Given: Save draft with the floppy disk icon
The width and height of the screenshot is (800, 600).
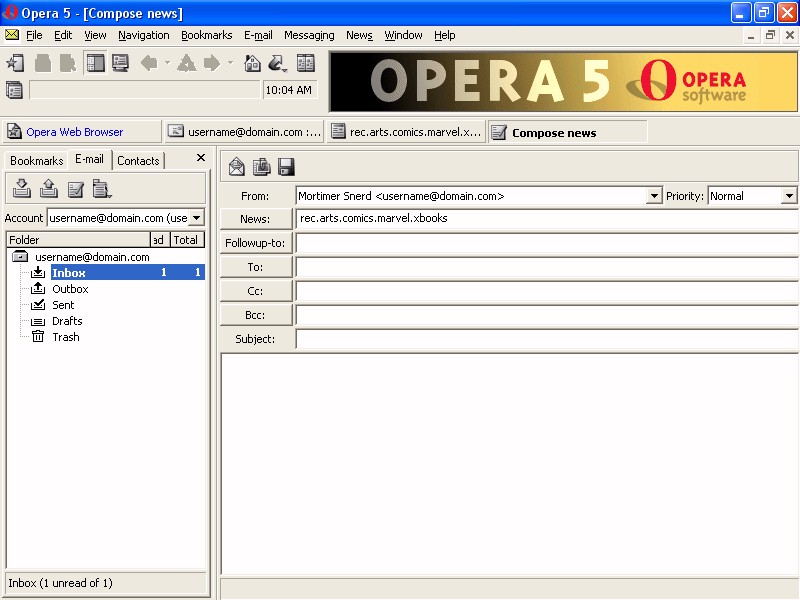Looking at the screenshot, I should click(286, 167).
